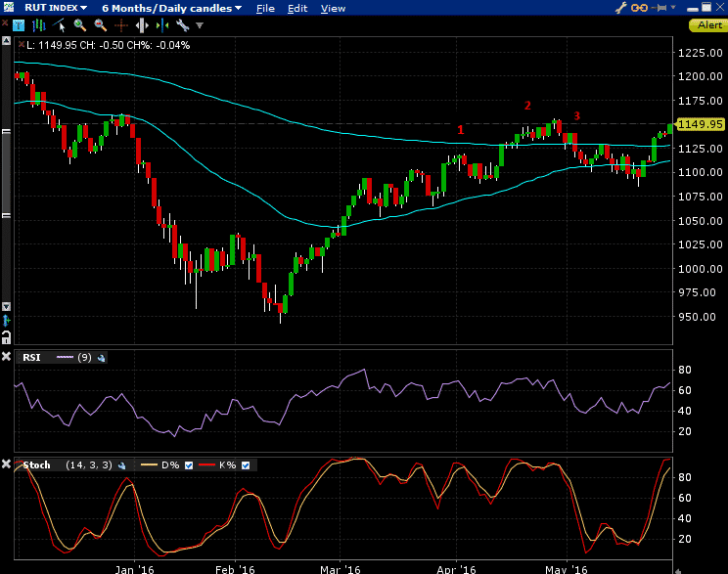Edit Stoch settings via its wrench icon
This screenshot has height=574, width=728.
(121, 465)
